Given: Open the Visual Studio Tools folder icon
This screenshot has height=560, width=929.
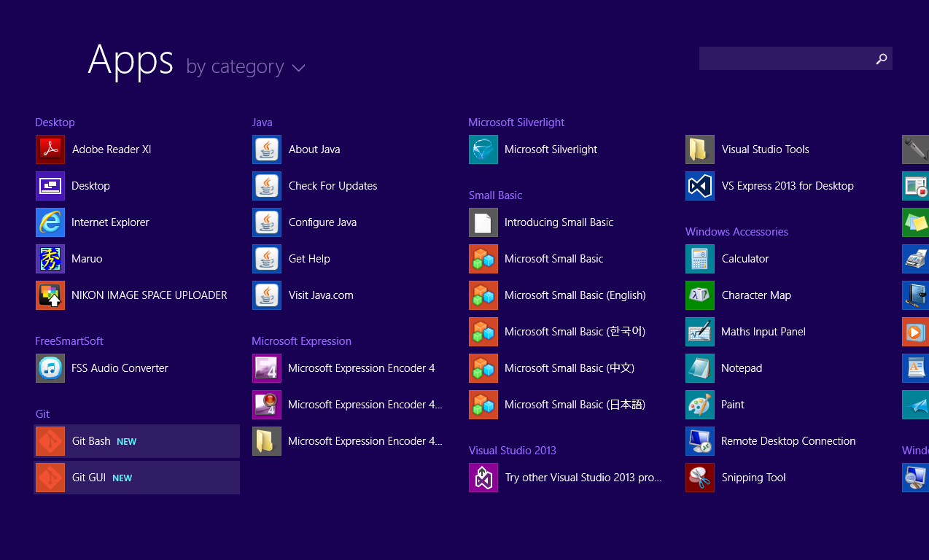Looking at the screenshot, I should pyautogui.click(x=700, y=149).
